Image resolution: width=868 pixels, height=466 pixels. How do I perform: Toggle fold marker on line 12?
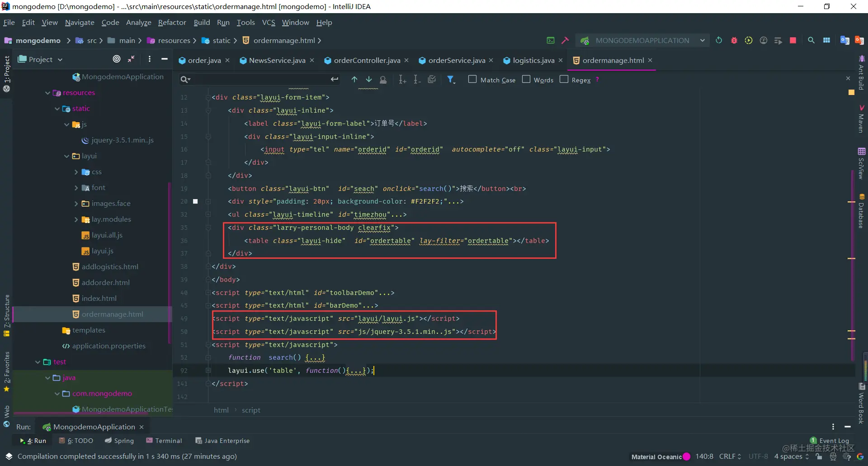pyautogui.click(x=208, y=97)
